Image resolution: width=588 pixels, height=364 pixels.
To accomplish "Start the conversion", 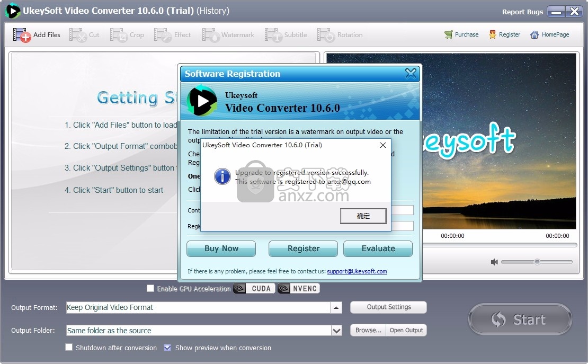I will [x=520, y=319].
